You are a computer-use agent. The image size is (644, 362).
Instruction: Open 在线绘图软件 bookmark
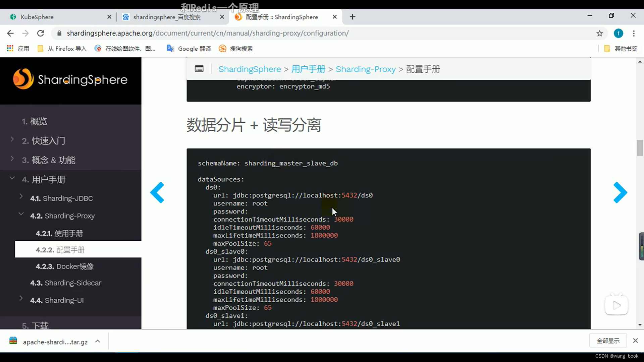(x=125, y=49)
